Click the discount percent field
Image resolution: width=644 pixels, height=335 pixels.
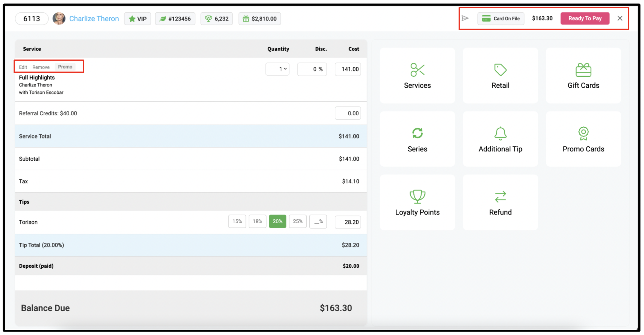click(x=312, y=69)
